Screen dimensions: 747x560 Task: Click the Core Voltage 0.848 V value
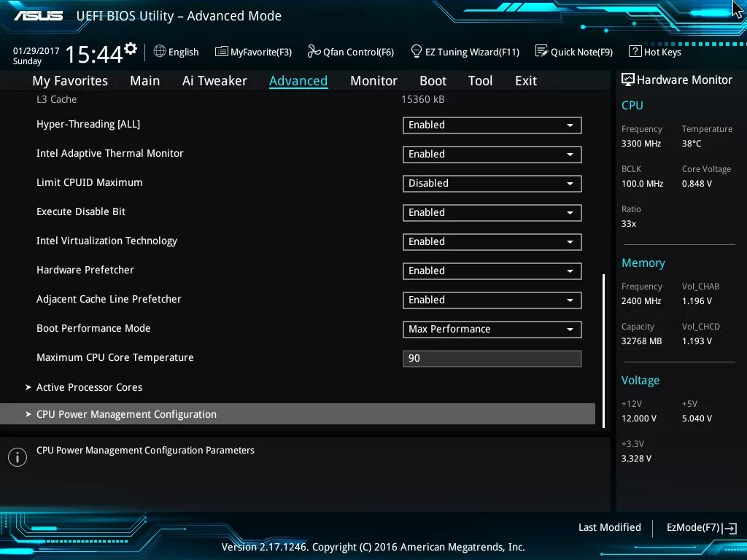(x=697, y=183)
